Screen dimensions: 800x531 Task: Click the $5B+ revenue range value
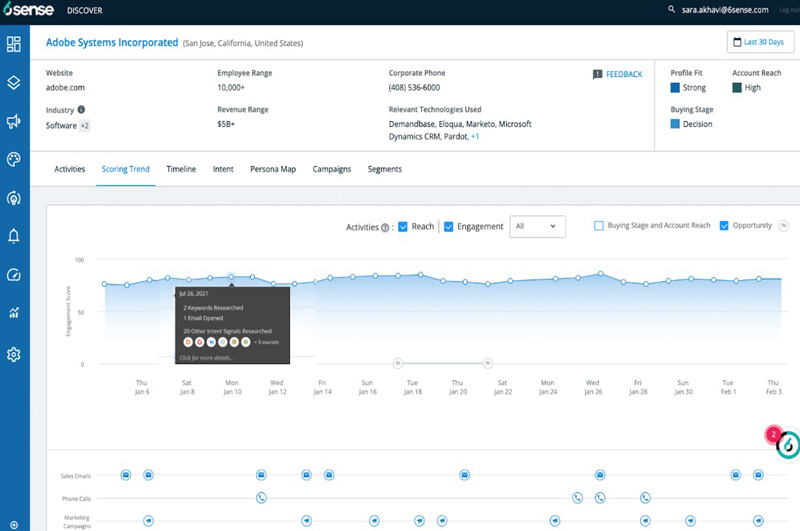point(226,124)
